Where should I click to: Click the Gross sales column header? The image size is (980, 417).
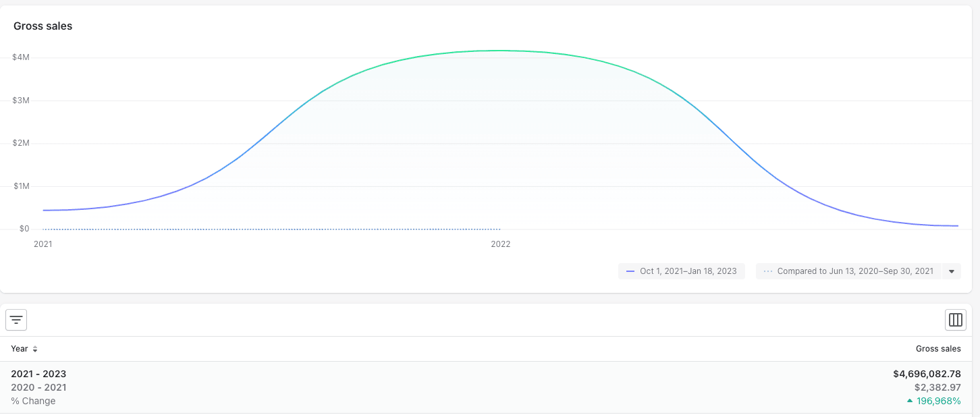937,349
